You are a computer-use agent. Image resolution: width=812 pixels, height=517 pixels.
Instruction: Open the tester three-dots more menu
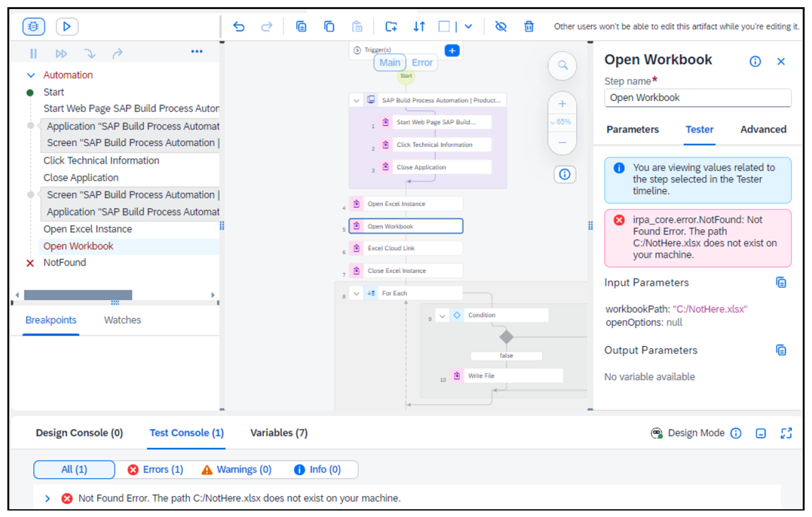point(197,52)
